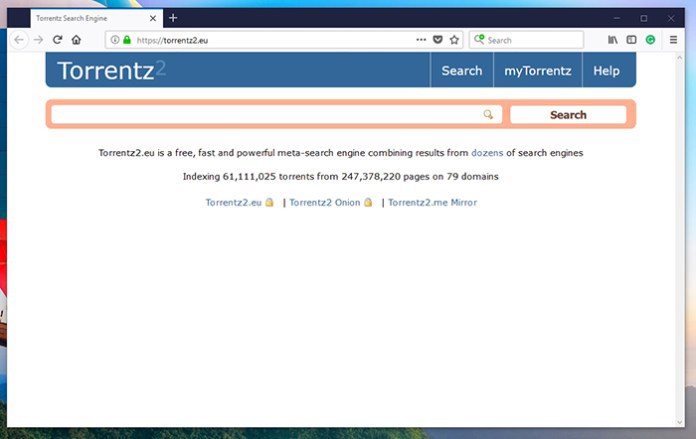Open the Firefox hamburger menu
This screenshot has width=696, height=439.
tap(673, 40)
